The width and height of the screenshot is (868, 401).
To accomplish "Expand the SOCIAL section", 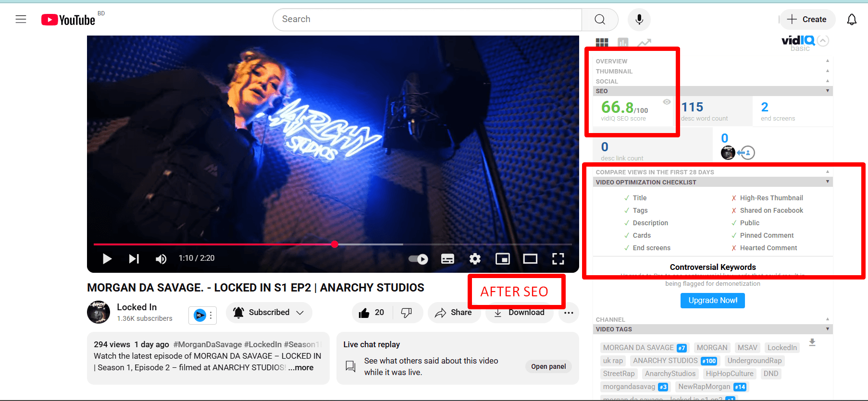I will tap(713, 81).
